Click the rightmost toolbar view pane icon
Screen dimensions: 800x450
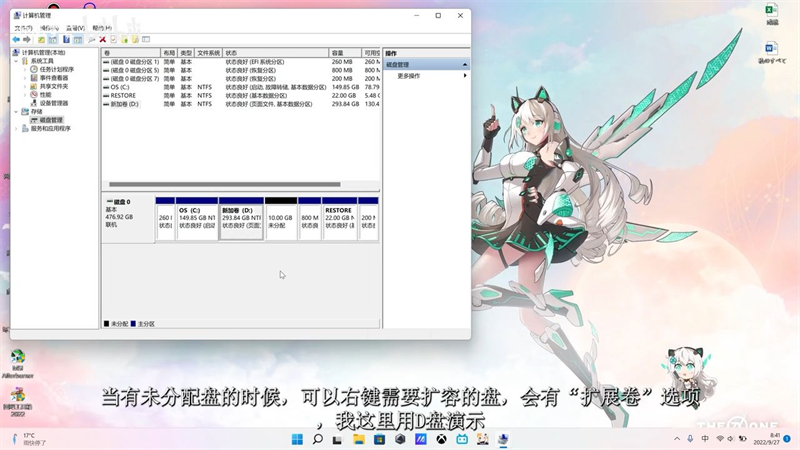(146, 39)
